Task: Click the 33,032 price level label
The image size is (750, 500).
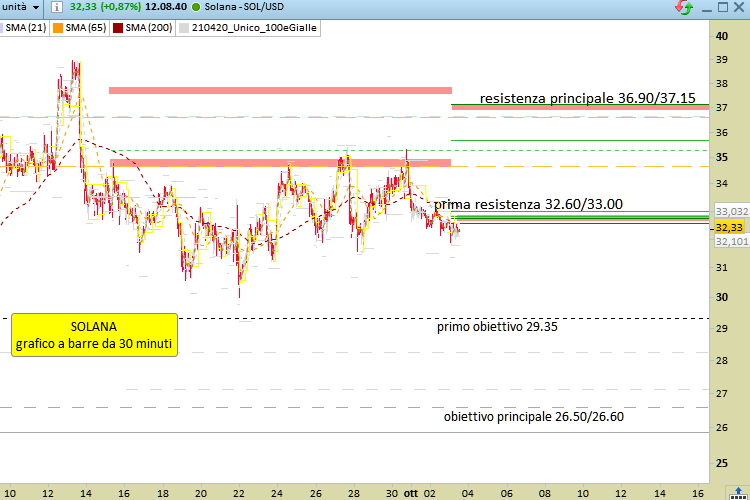Action: coord(731,211)
